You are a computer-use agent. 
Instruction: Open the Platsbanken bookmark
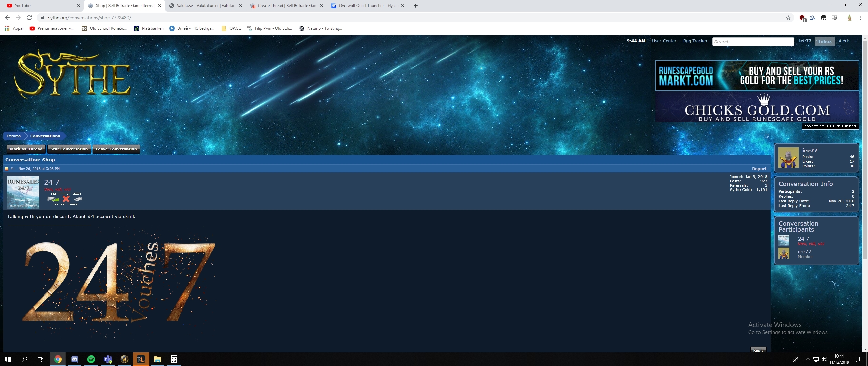tap(149, 28)
